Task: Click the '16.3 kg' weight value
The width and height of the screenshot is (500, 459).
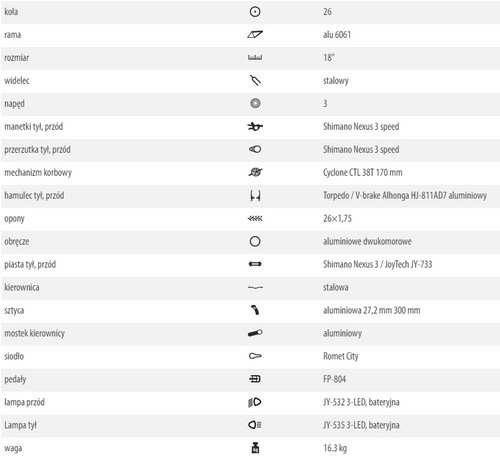Action: 335,448
